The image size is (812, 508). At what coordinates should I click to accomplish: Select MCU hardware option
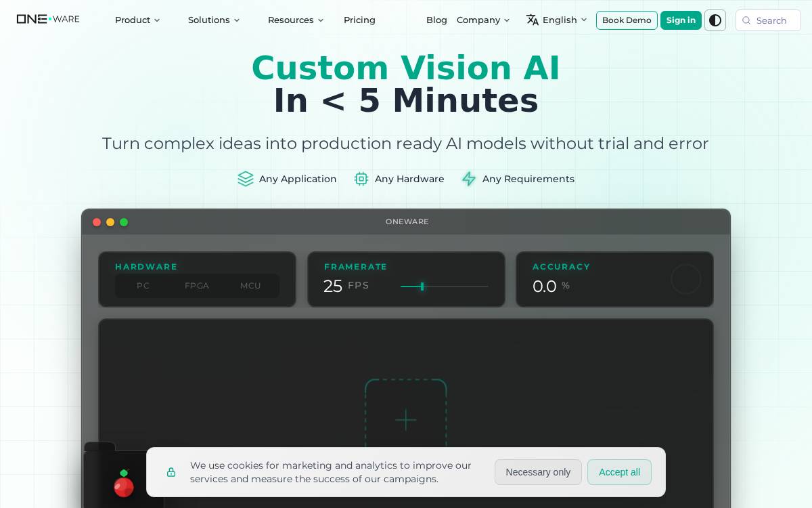click(250, 286)
